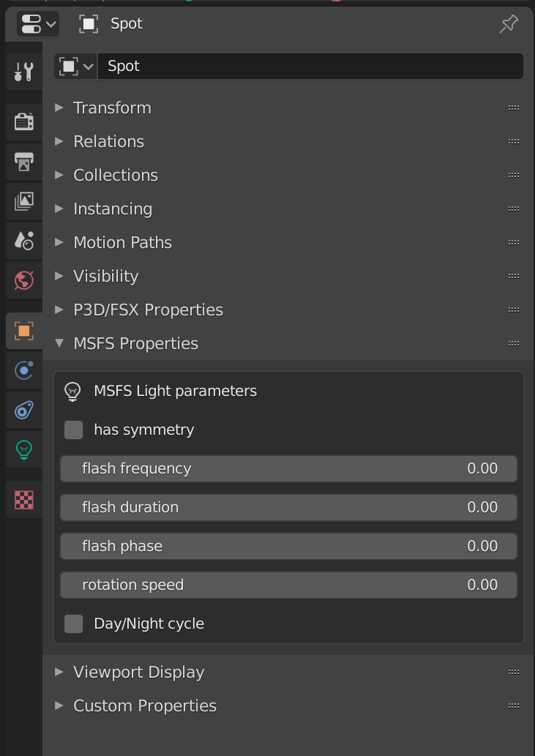Enable the has symmetry checkbox
Screen dimensions: 535x756
click(x=73, y=430)
